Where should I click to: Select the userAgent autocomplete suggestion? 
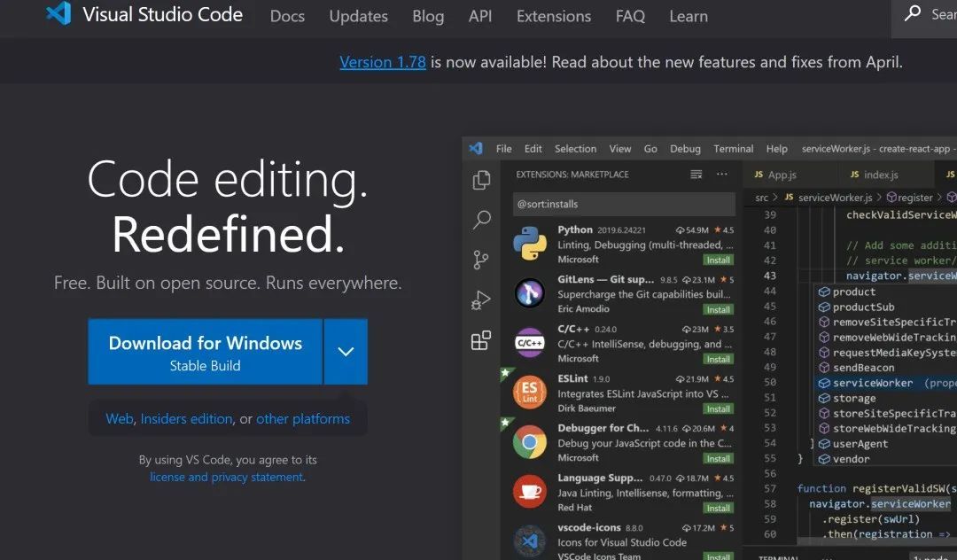point(860,444)
